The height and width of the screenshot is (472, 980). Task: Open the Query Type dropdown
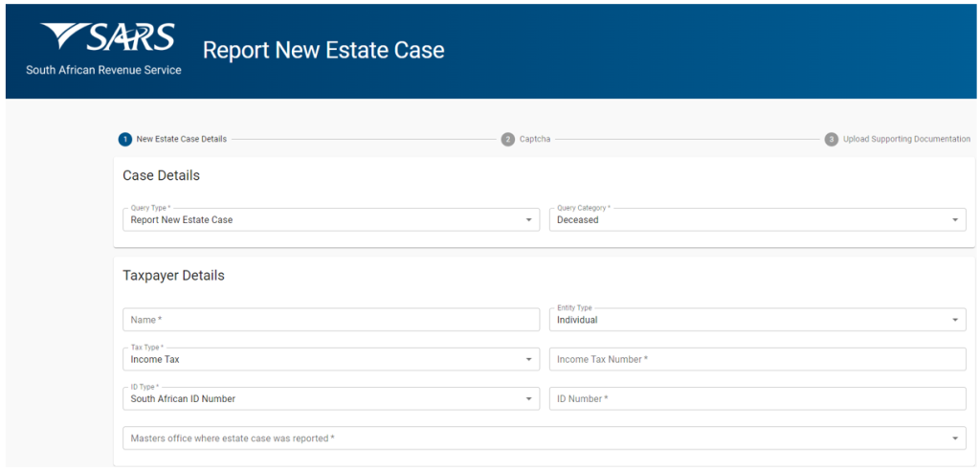(x=330, y=220)
